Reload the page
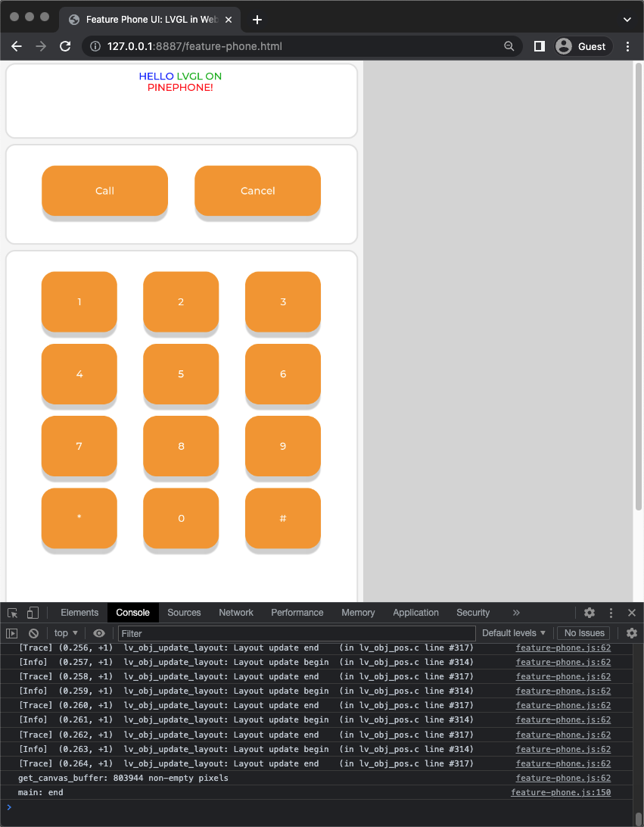The width and height of the screenshot is (644, 827). pos(65,46)
